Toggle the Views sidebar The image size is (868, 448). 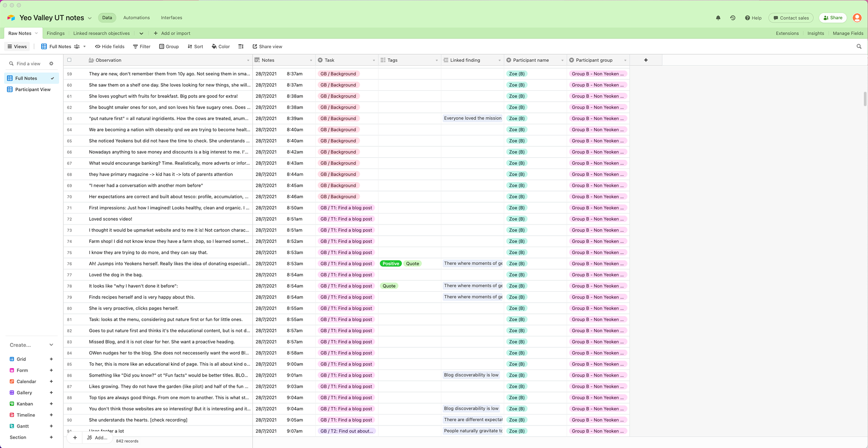[17, 47]
